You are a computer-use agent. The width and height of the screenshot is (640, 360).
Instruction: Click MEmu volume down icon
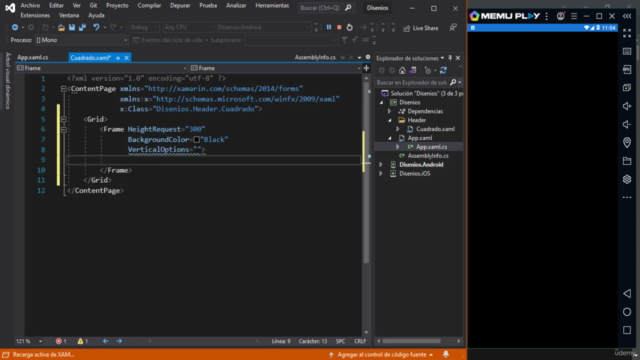(627, 124)
